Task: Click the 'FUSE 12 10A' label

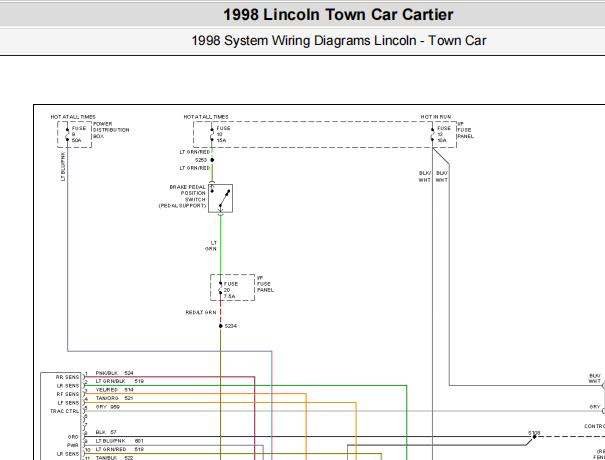Action: point(444,134)
